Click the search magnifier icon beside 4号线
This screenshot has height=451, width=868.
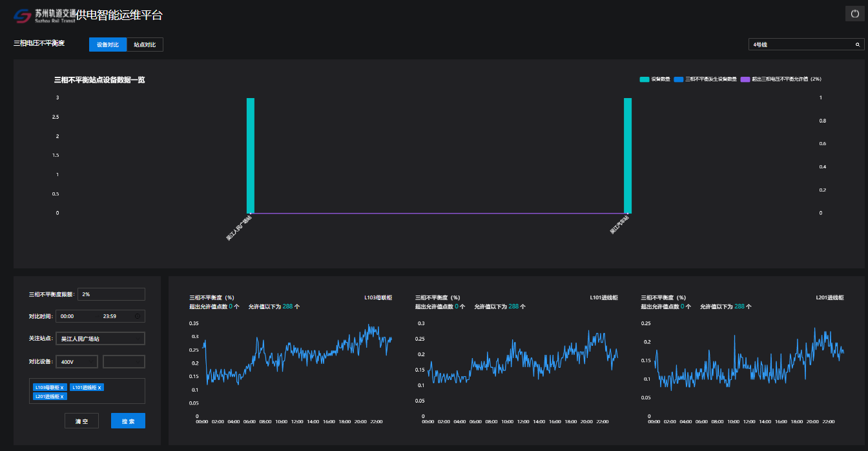click(858, 45)
